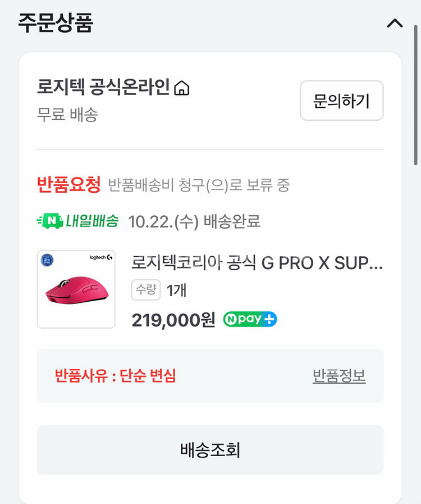Open the pink mouse product thumbnail
The height and width of the screenshot is (504, 421).
(x=76, y=289)
